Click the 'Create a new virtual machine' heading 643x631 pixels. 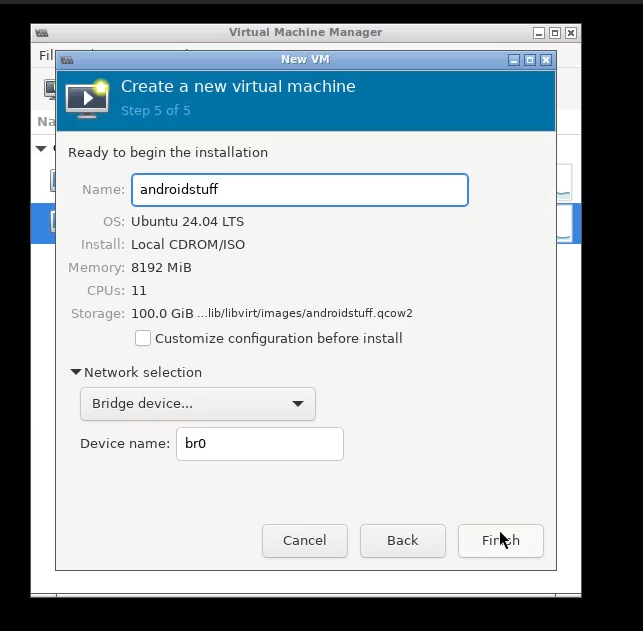[x=238, y=87]
